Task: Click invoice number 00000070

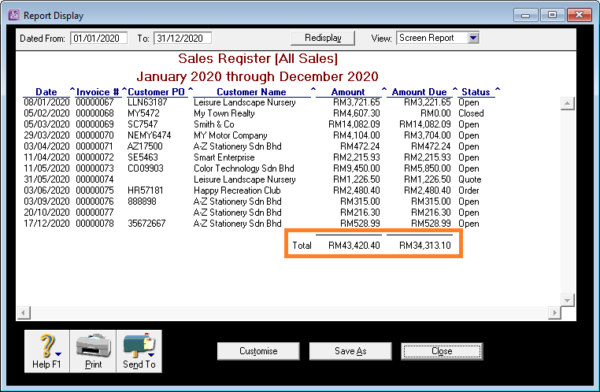Action: 95,136
